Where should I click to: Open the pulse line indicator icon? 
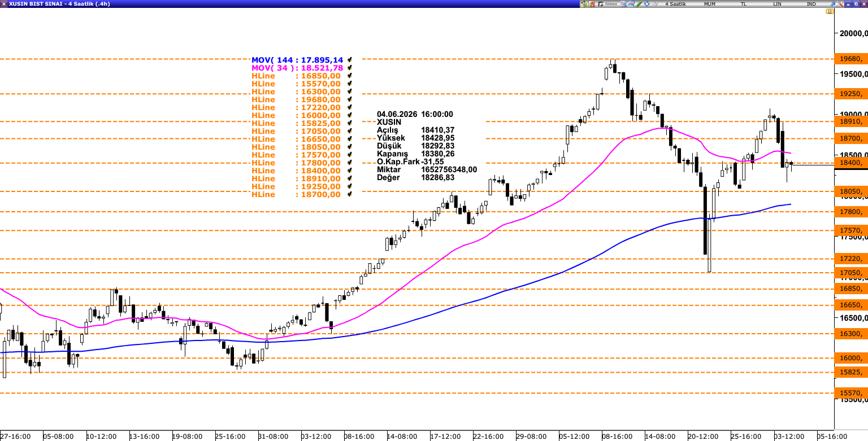(655, 4)
